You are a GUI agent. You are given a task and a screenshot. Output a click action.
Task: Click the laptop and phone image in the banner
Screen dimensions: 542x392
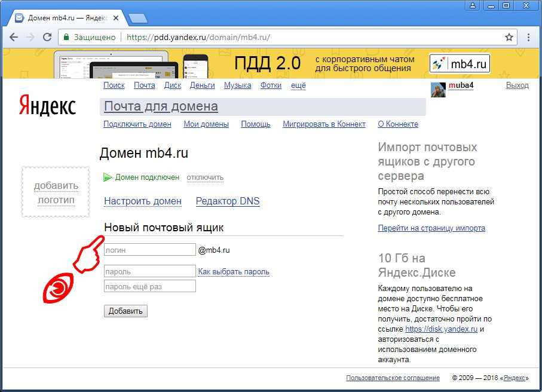[x=131, y=65]
